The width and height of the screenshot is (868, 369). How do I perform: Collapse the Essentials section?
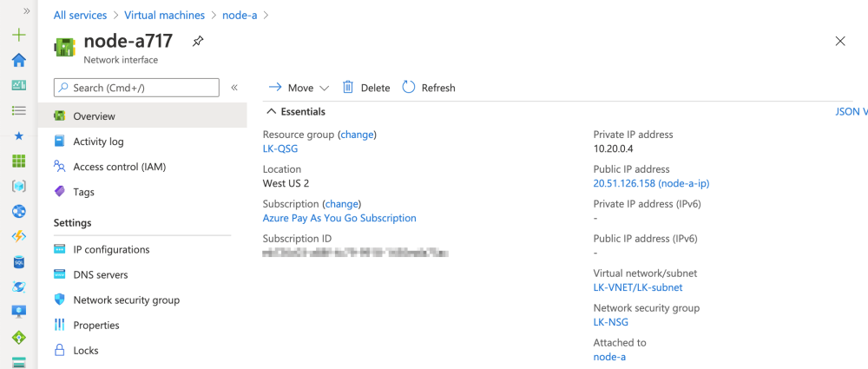pyautogui.click(x=272, y=112)
